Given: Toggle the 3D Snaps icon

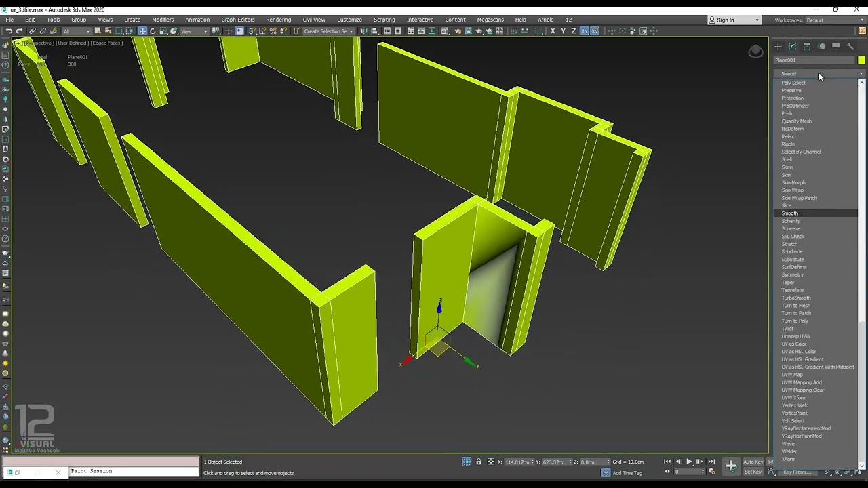Looking at the screenshot, I should pyautogui.click(x=252, y=31).
